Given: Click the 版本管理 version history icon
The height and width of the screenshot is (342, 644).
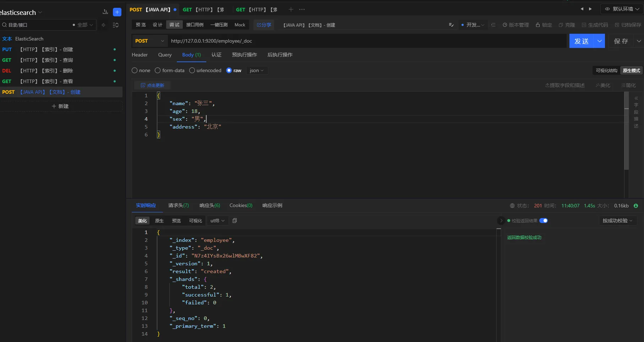Looking at the screenshot, I should 505,25.
